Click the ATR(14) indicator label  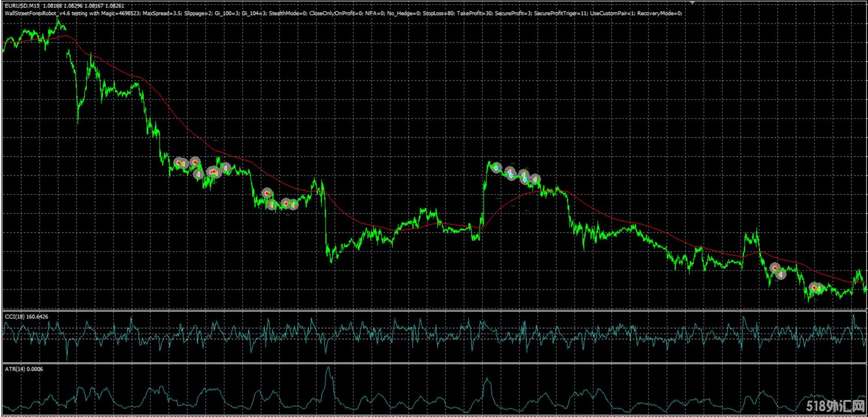click(24, 369)
